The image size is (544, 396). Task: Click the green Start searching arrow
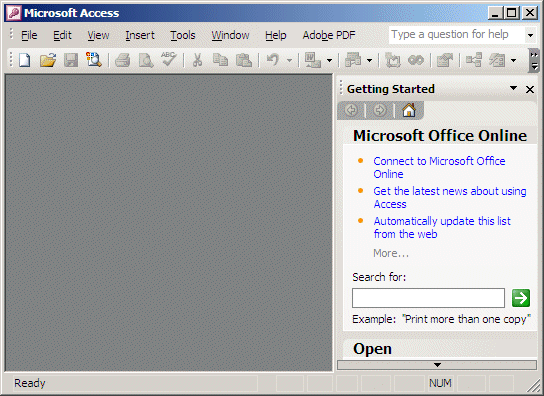[x=521, y=298]
